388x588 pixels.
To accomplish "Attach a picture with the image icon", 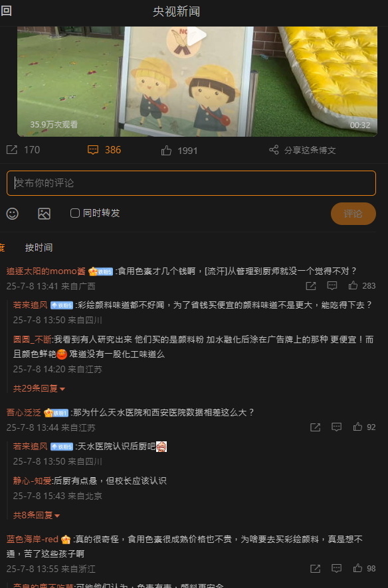I will 45,214.
